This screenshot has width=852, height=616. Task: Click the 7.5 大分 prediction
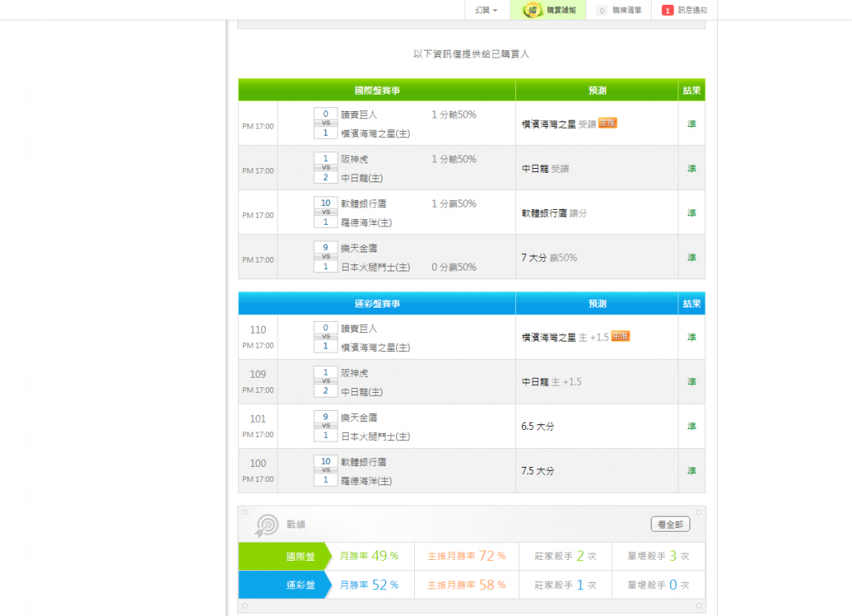pos(538,471)
